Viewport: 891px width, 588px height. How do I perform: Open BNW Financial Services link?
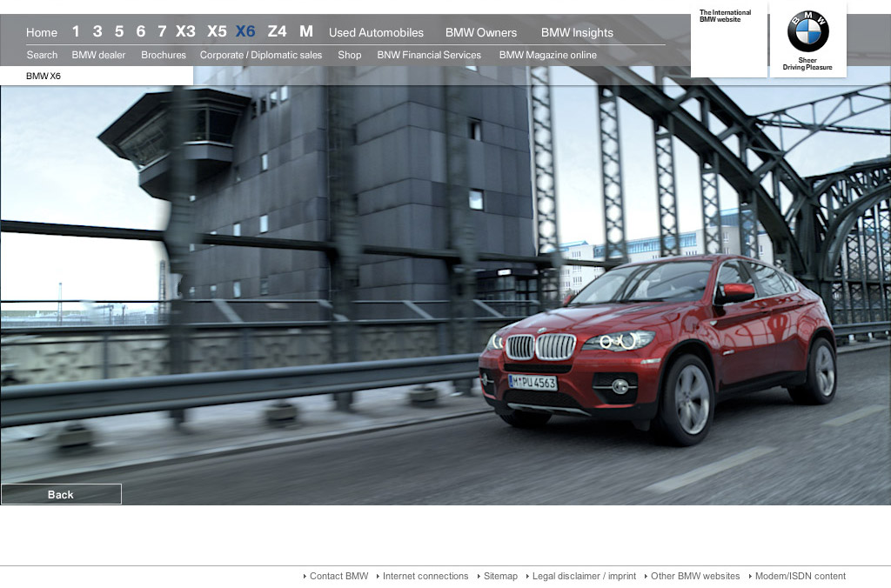(x=429, y=55)
